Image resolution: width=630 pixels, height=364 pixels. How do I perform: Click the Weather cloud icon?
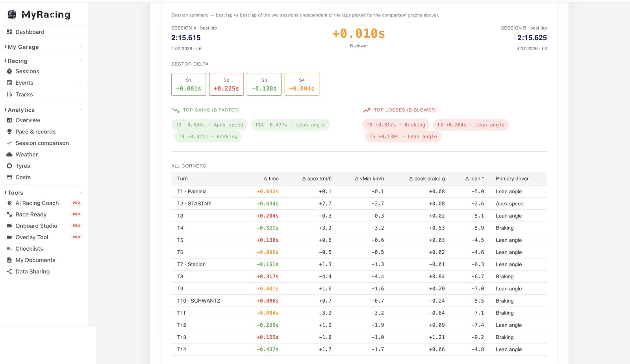(x=9, y=154)
